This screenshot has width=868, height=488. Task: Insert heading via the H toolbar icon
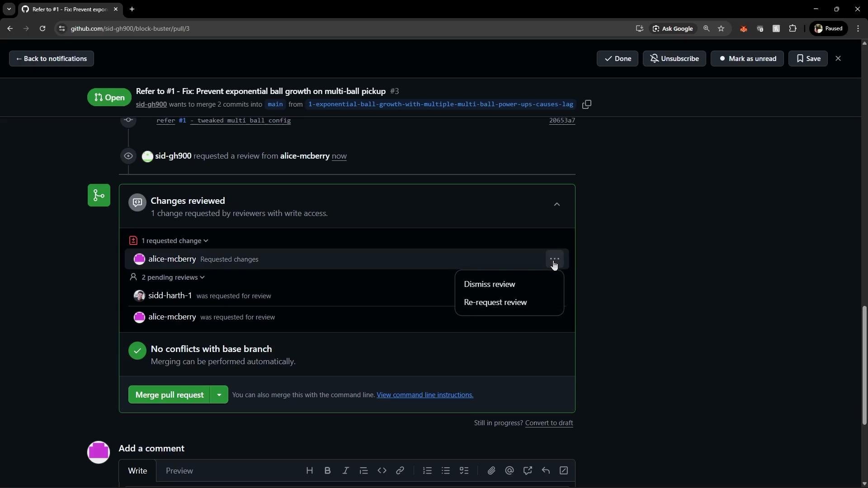310,471
